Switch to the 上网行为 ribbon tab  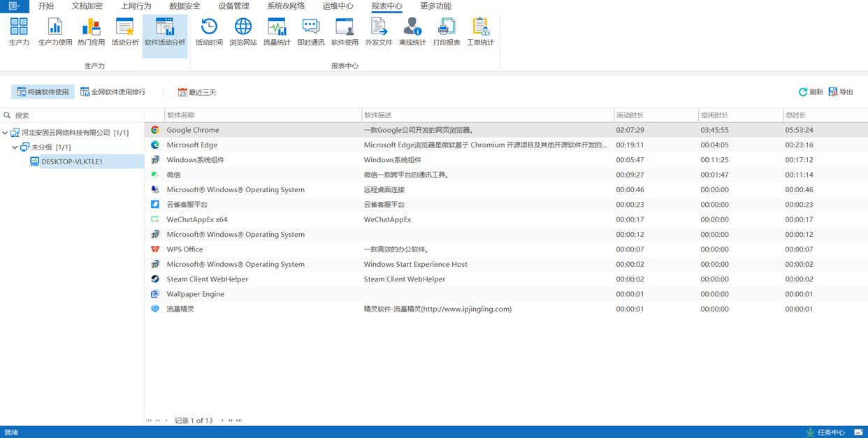[x=136, y=6]
